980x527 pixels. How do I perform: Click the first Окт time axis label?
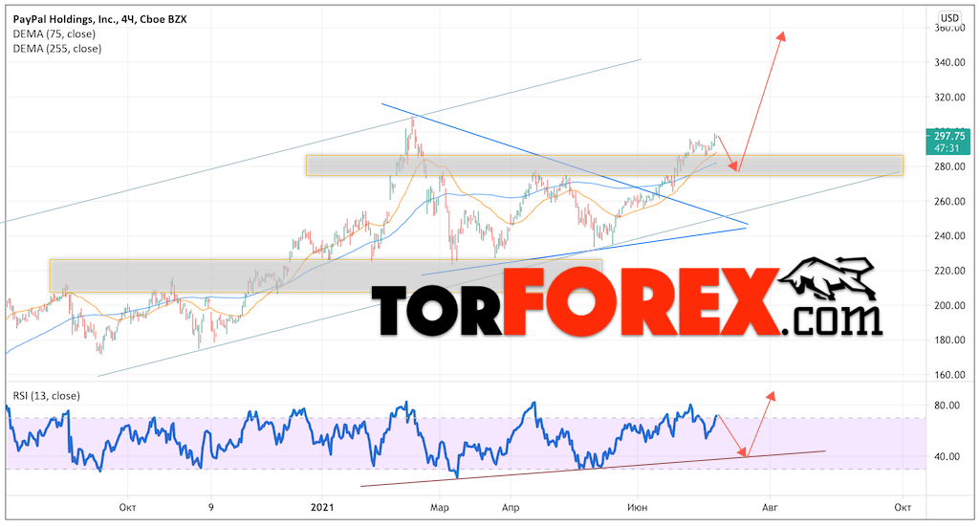coord(127,507)
